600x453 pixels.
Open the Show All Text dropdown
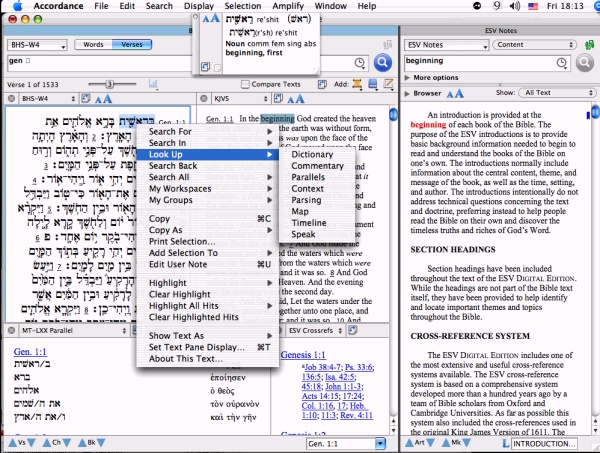pos(557,93)
